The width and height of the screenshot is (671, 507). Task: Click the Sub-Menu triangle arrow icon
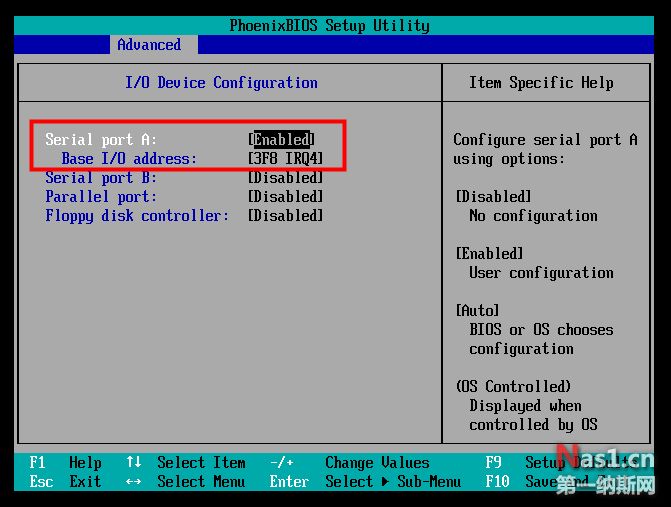pos(385,482)
